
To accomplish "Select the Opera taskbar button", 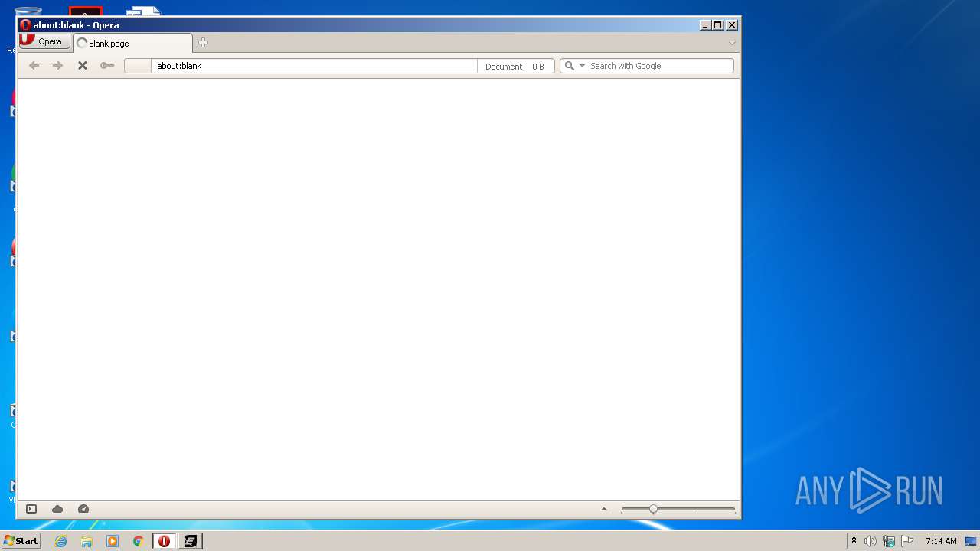I will tap(164, 541).
